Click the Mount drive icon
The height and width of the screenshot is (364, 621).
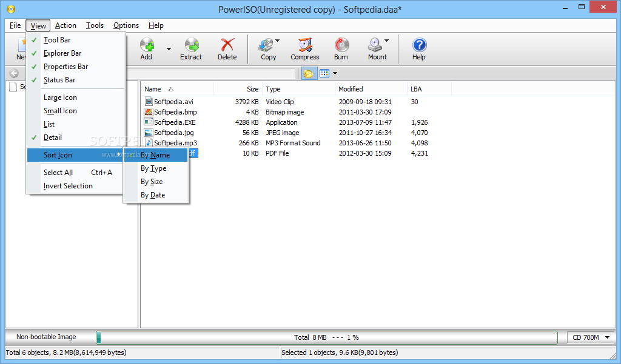click(x=375, y=45)
